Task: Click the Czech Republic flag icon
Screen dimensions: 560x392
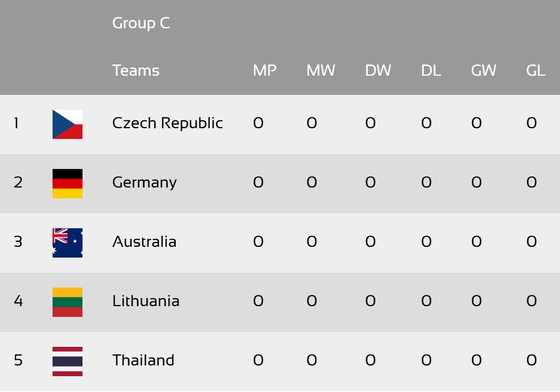Action: point(67,124)
